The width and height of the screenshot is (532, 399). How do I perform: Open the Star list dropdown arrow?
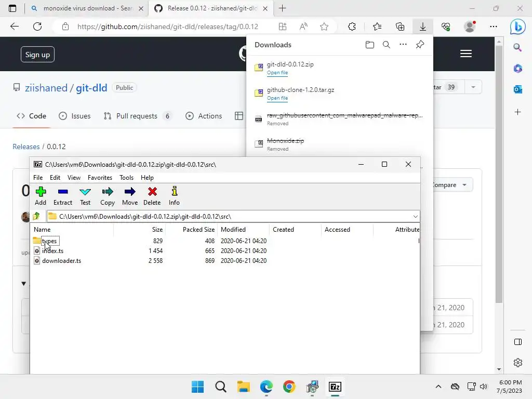coord(473,87)
